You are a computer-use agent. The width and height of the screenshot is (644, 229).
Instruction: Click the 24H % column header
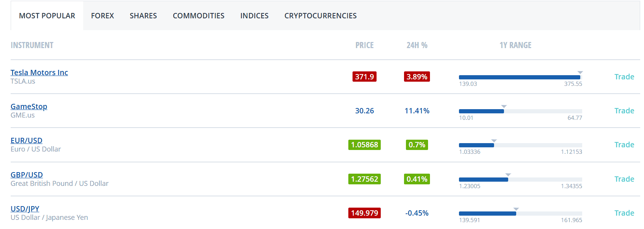[417, 45]
